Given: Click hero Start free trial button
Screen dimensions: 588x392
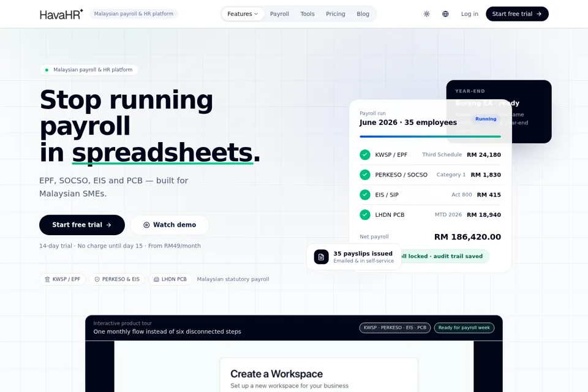Looking at the screenshot, I should click(81, 225).
